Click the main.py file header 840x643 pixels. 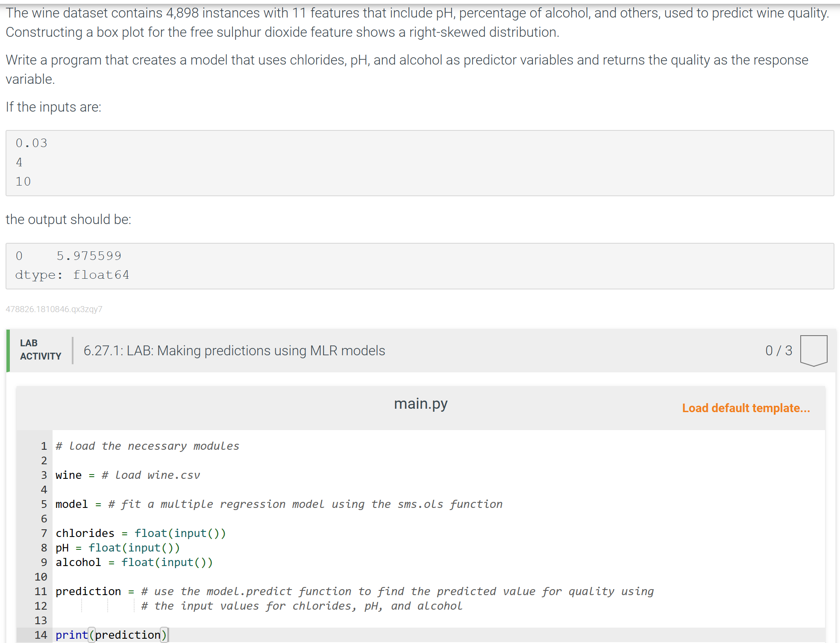click(420, 403)
